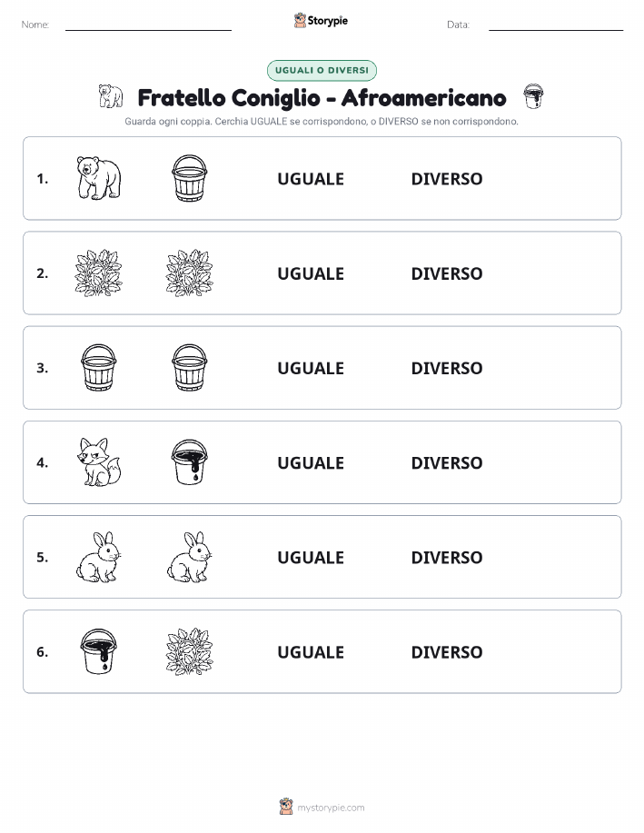Select the right rabbit in row 5
The image size is (644, 833).
(x=190, y=557)
